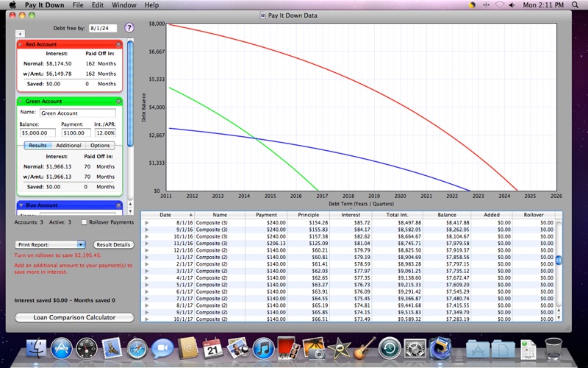This screenshot has height=368, width=588.
Task: Switch to the Results tab
Action: 38,145
